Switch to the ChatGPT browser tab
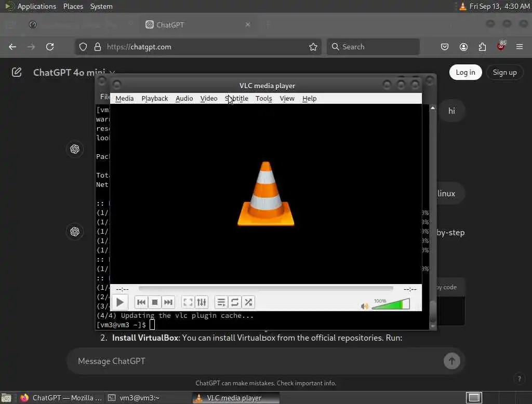 coord(198,25)
